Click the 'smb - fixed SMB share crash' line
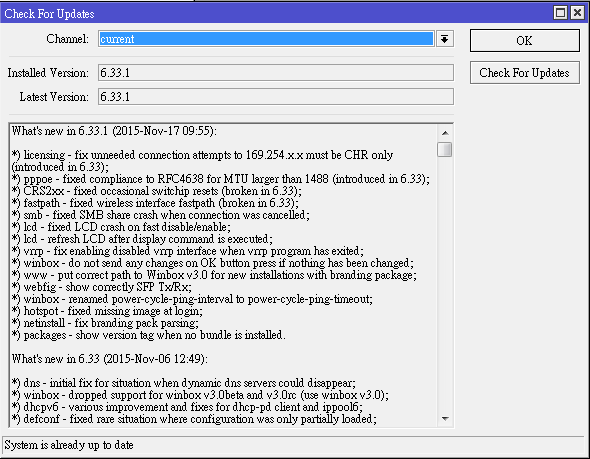 coord(161,215)
